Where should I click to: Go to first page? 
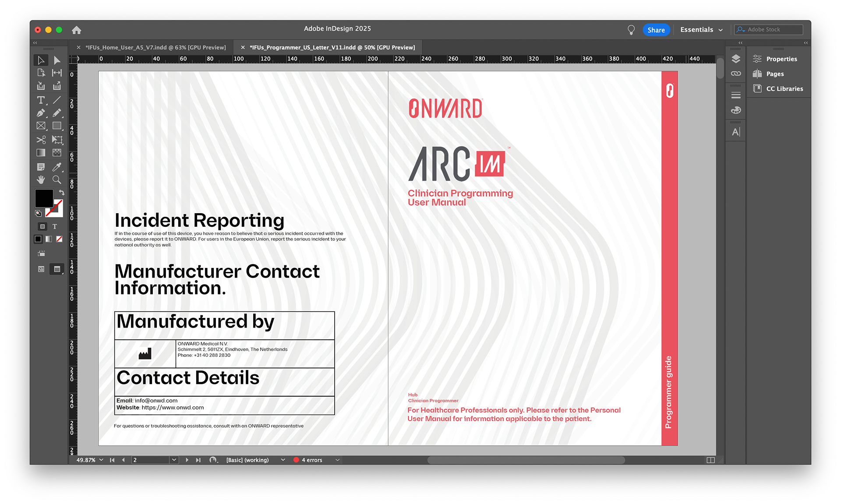pos(112,460)
